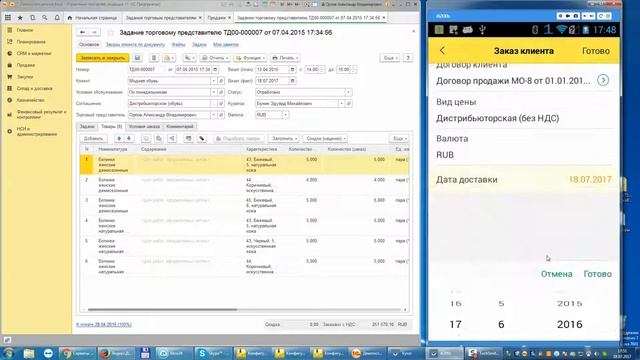640x360 pixels.
Task: Open the date picker calendar for document date
Action: point(215,69)
